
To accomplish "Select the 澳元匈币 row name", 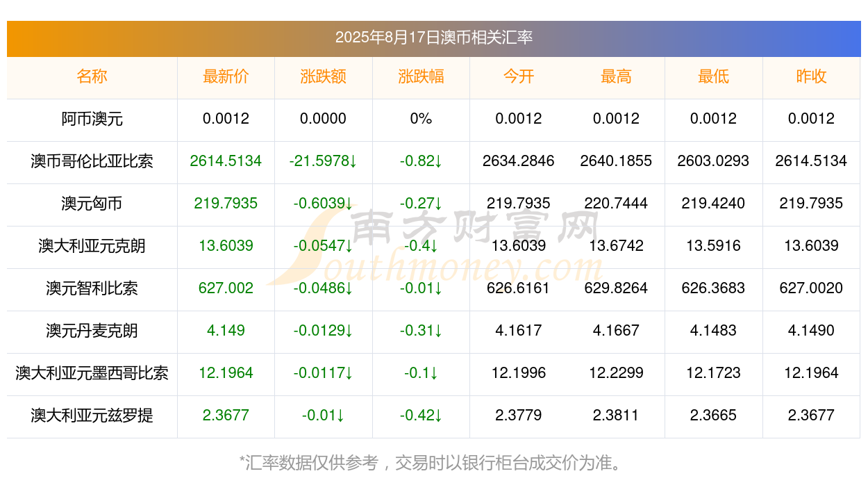I will pyautogui.click(x=92, y=204).
